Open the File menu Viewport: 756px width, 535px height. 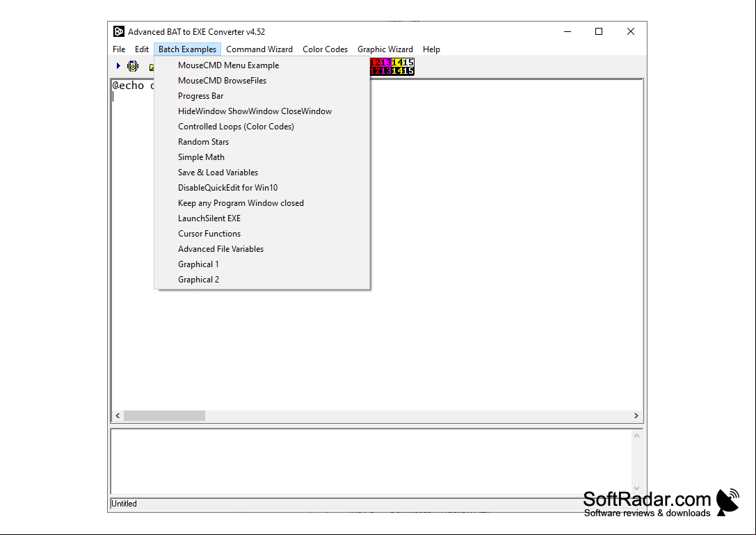(119, 49)
